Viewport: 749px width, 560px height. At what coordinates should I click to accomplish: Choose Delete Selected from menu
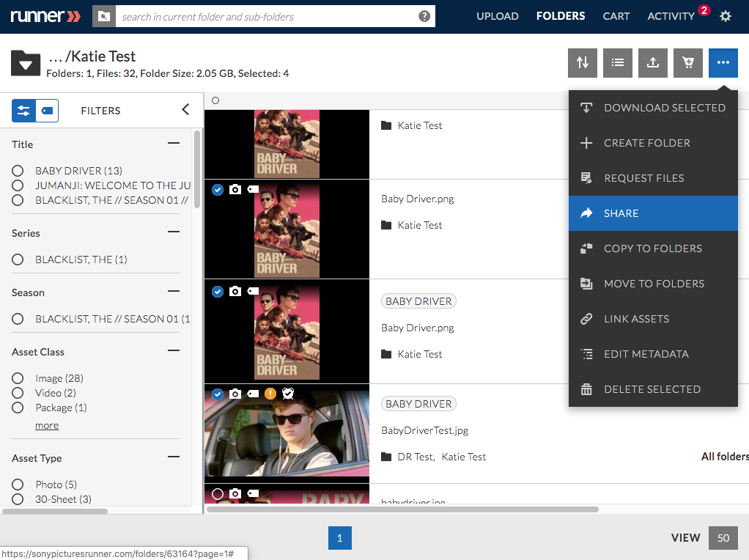click(x=653, y=389)
